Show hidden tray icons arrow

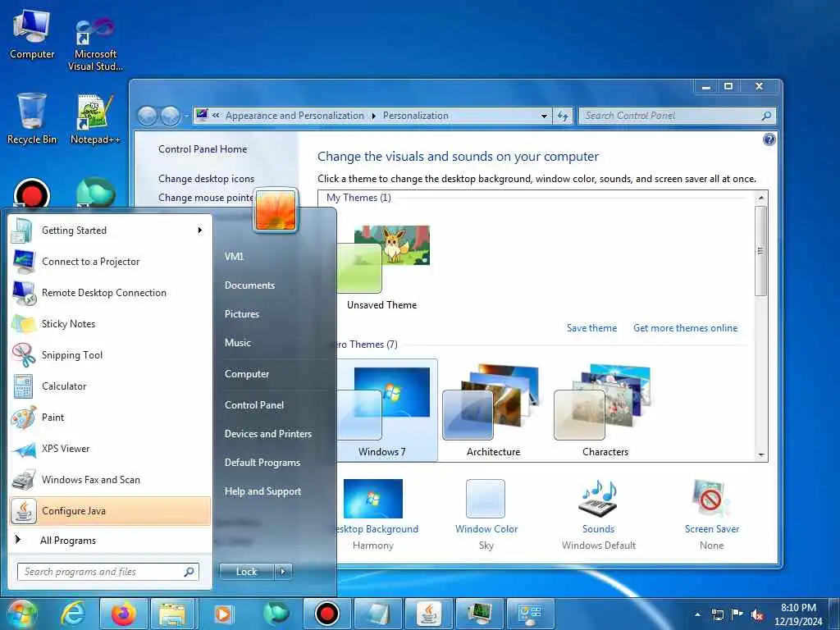point(697,614)
